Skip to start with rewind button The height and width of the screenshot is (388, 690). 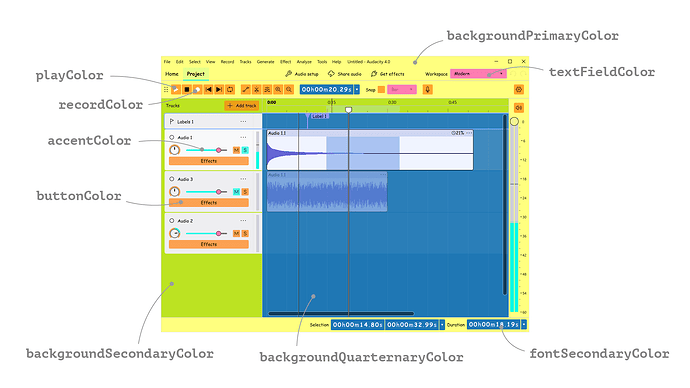pyautogui.click(x=209, y=90)
